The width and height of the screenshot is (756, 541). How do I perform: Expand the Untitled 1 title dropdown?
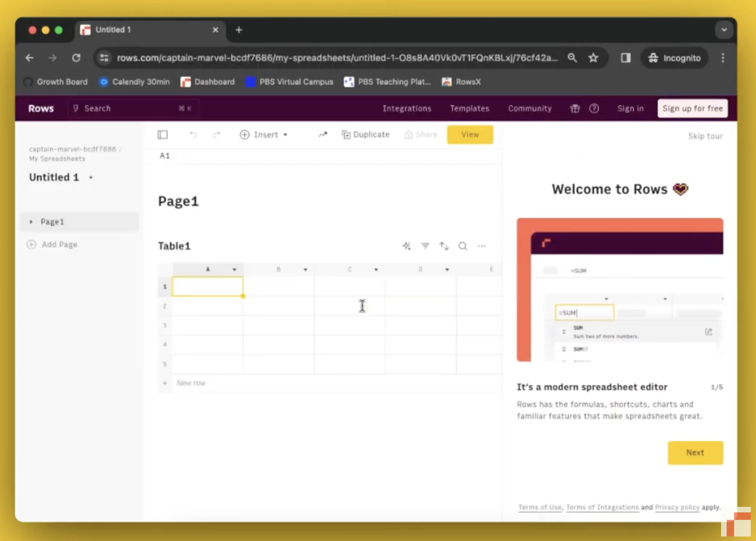91,178
